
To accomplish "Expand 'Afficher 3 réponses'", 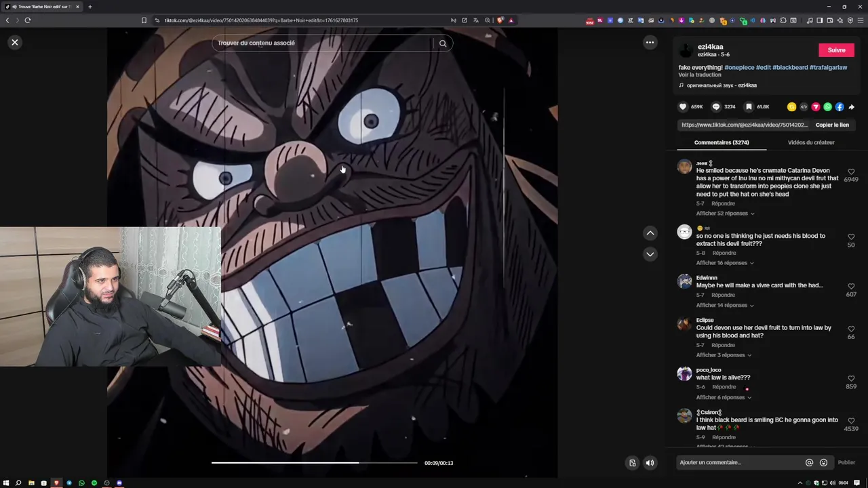I will 724,355.
